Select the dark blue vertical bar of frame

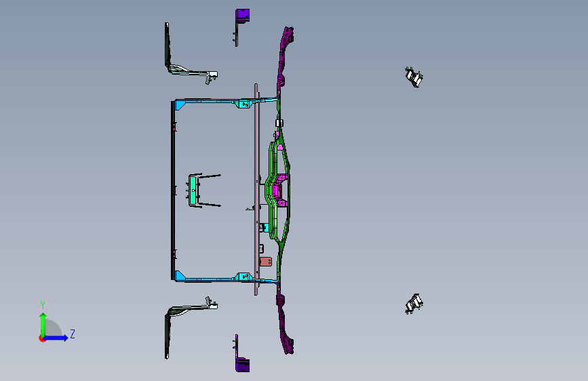click(173, 190)
